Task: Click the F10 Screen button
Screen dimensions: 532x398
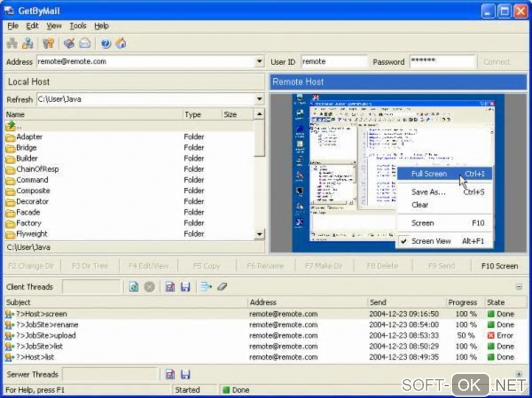Action: (500, 266)
